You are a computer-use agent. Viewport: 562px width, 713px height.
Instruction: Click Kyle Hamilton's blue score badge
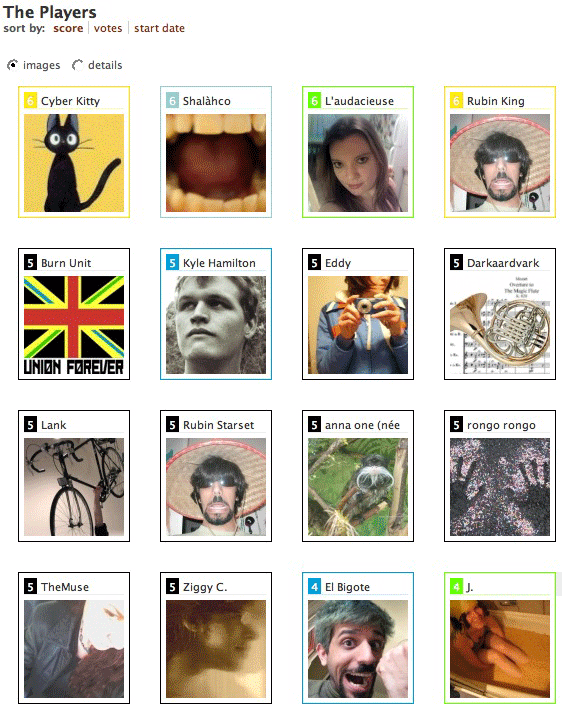[172, 262]
